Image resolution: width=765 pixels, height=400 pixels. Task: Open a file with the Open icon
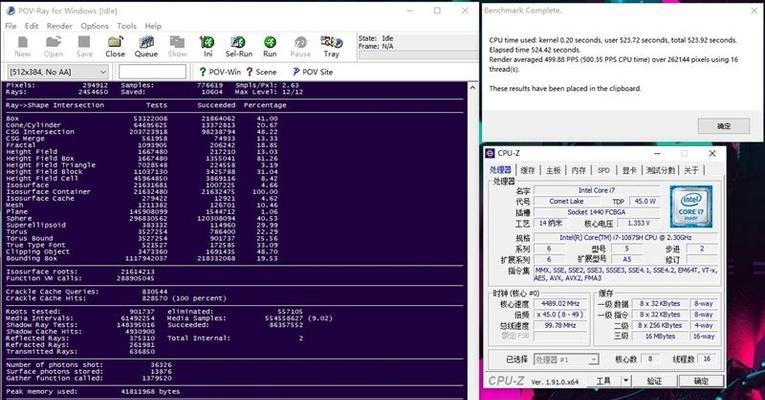point(53,47)
